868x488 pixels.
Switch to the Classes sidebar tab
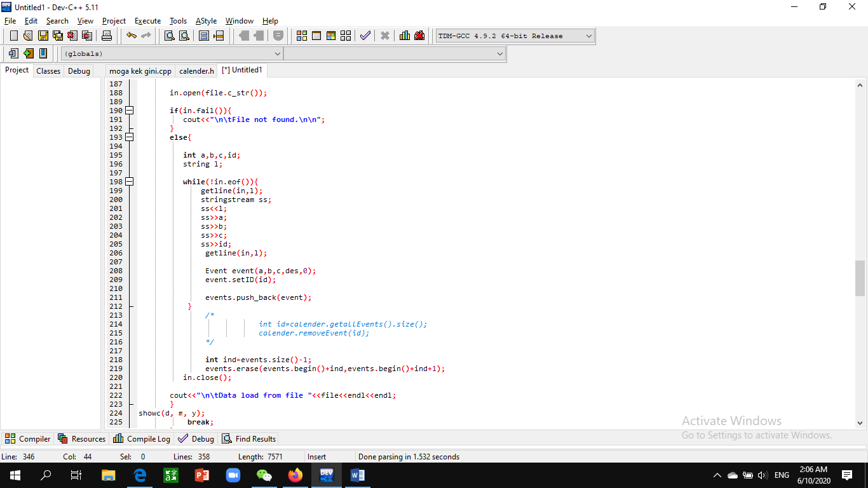(48, 71)
